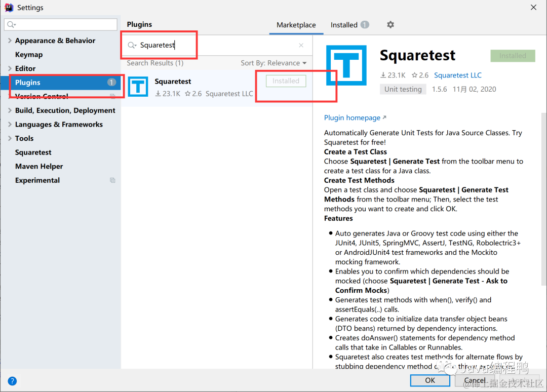
Task: Expand Languages & Frameworks node
Action: (10, 124)
